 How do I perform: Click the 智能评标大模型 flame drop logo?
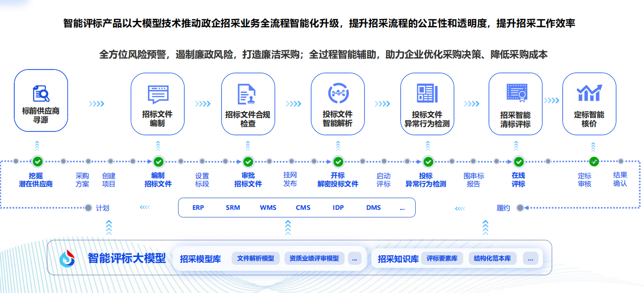point(67,258)
